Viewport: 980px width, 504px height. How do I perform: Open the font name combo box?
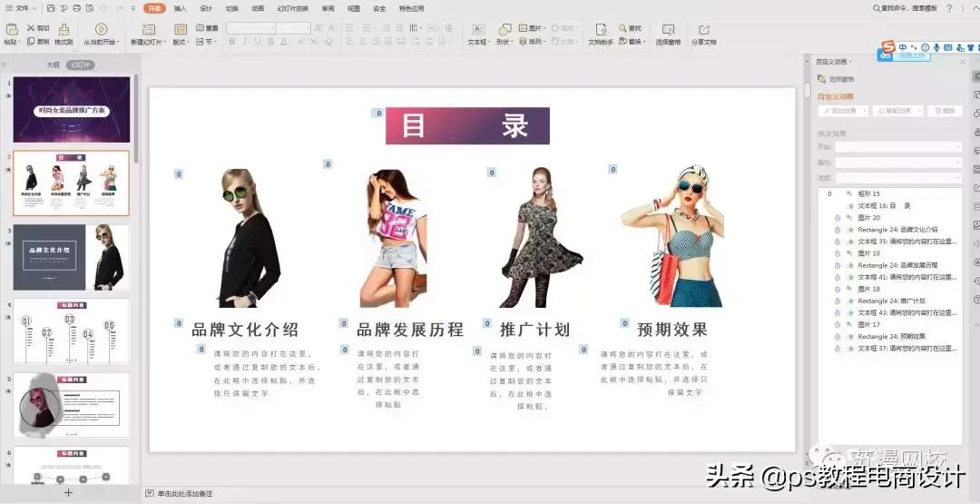click(250, 28)
